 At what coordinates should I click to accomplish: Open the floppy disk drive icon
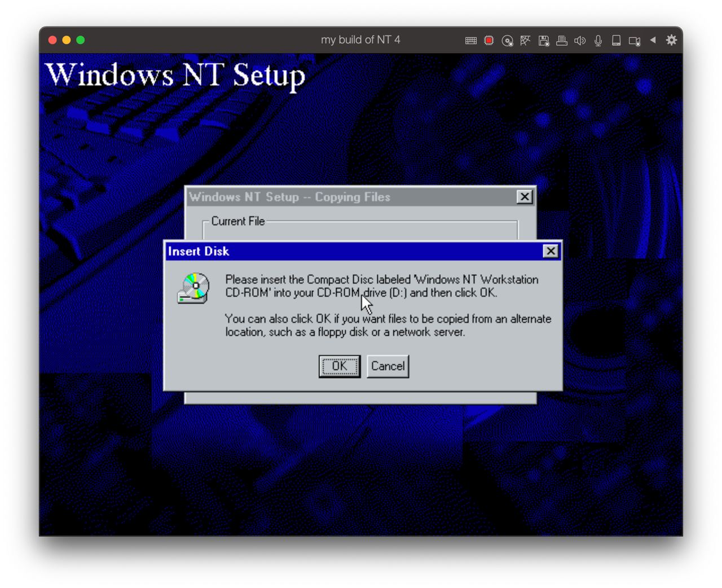coord(544,41)
